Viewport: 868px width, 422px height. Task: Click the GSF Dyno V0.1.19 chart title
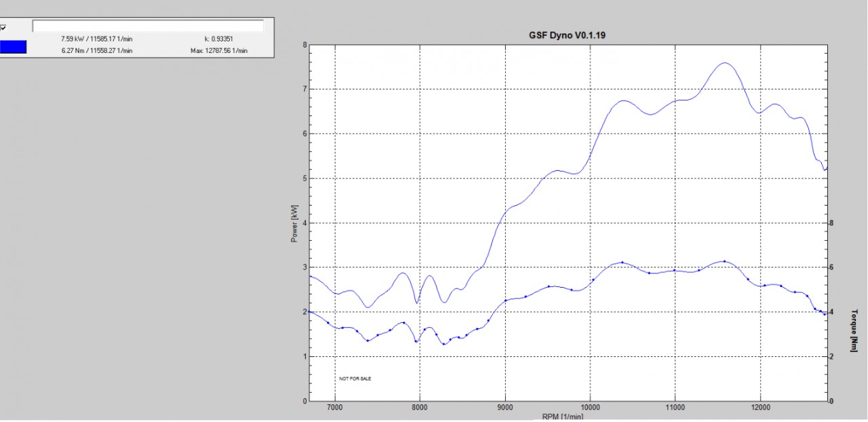click(x=567, y=35)
